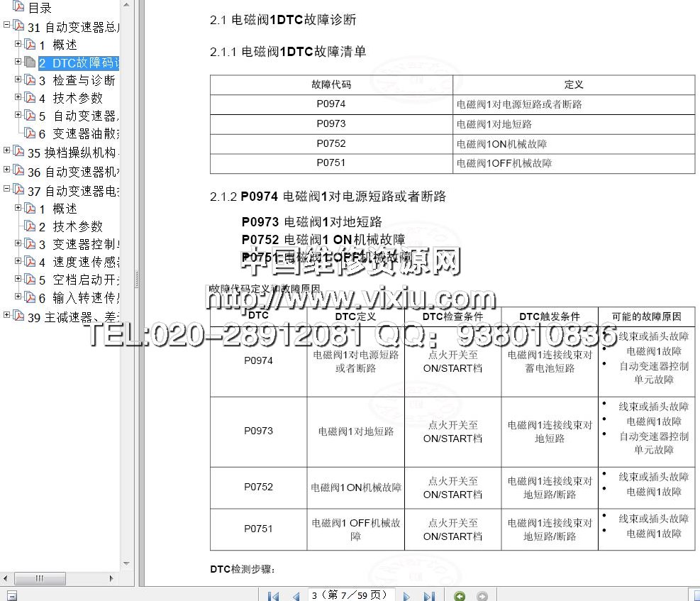The image size is (700, 601).
Task: Expand the 35 换档操纵机构 bookmark node
Action: (7, 150)
